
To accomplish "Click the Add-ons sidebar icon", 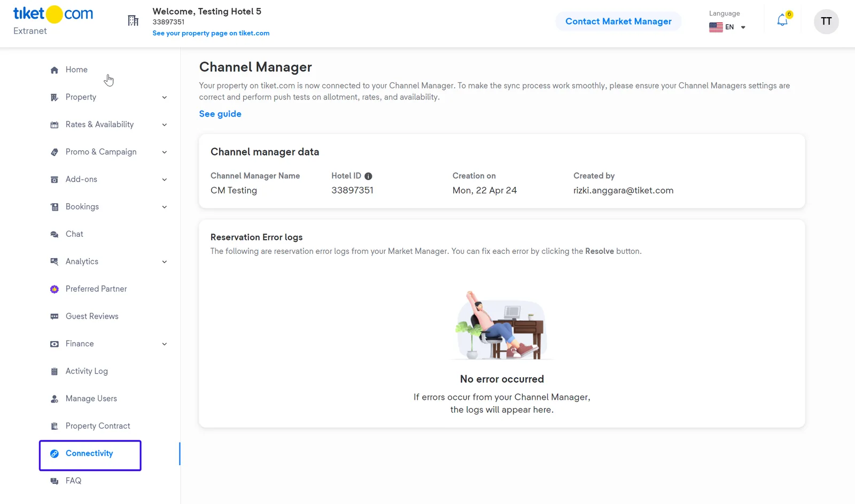I will (x=54, y=180).
